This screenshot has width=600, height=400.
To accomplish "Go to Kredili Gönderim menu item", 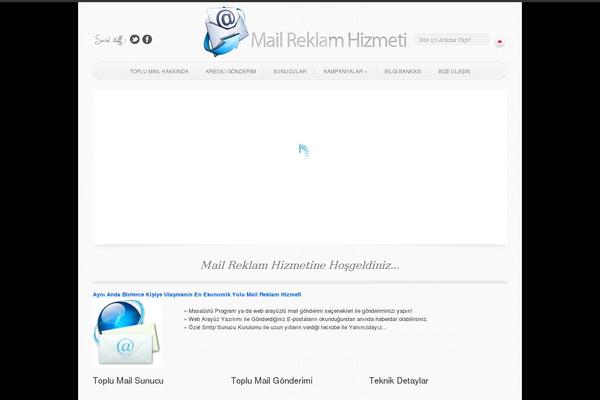I will tap(231, 72).
